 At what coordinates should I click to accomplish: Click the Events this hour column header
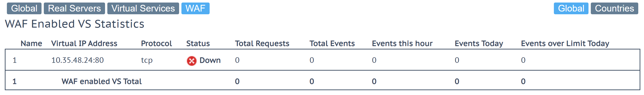click(402, 43)
